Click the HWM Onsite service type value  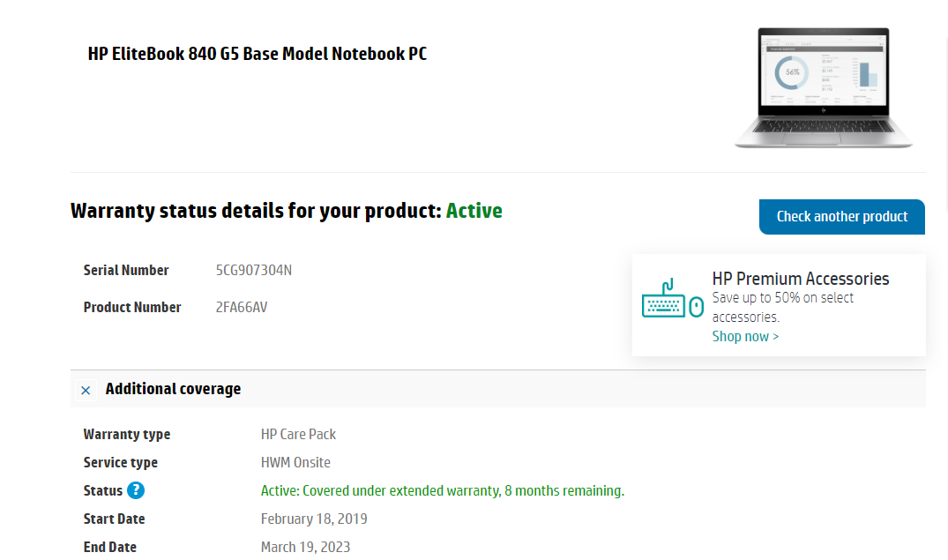(x=295, y=462)
